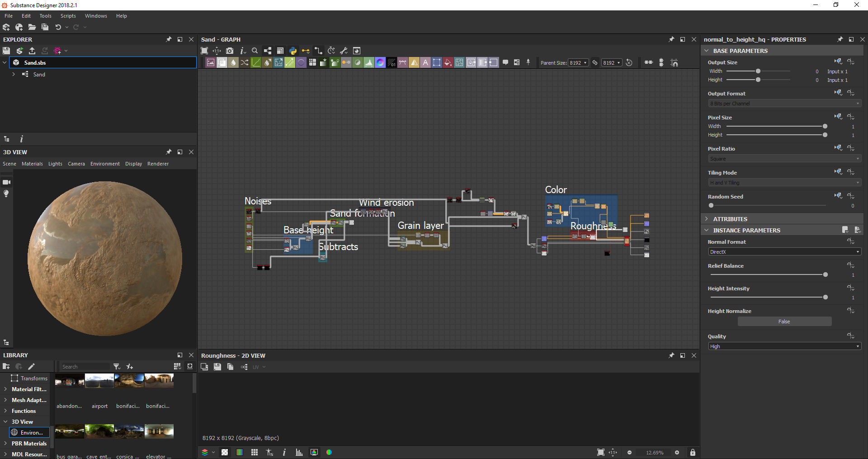Add a Curve node from the toolbar
This screenshot has width=868, height=459.
(256, 62)
